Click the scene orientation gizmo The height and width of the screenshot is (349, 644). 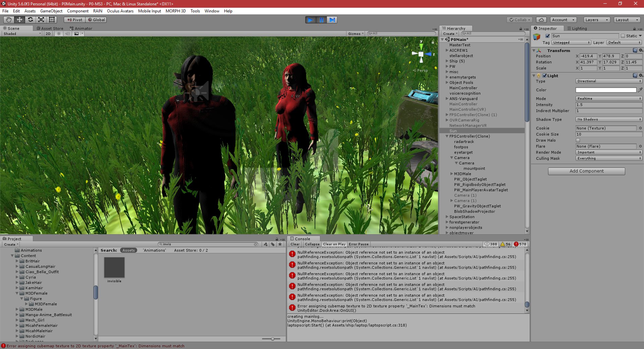coord(421,54)
